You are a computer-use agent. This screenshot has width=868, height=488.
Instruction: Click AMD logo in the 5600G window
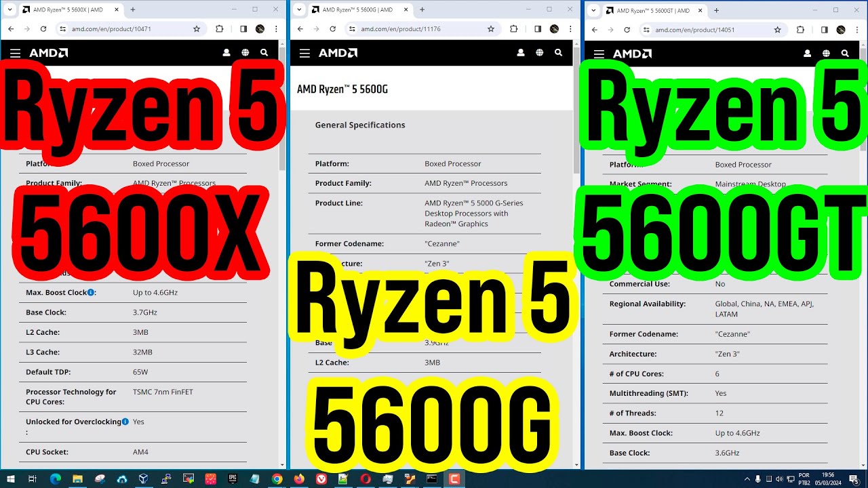(x=338, y=53)
